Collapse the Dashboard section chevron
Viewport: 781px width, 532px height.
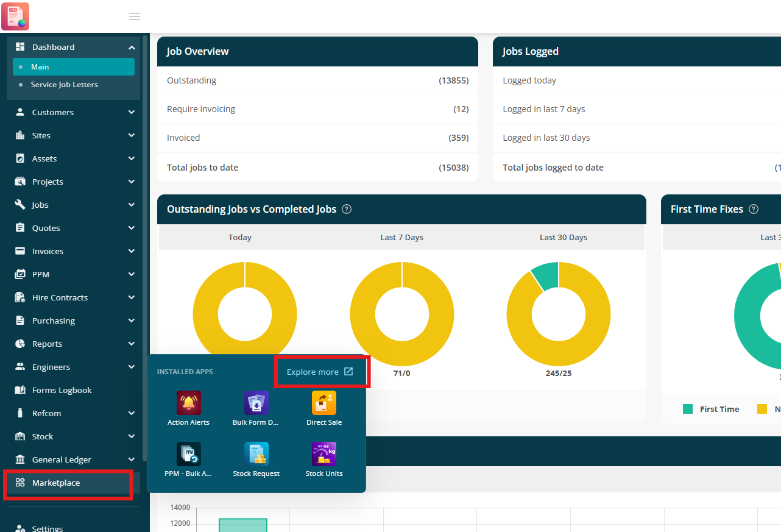pos(132,47)
